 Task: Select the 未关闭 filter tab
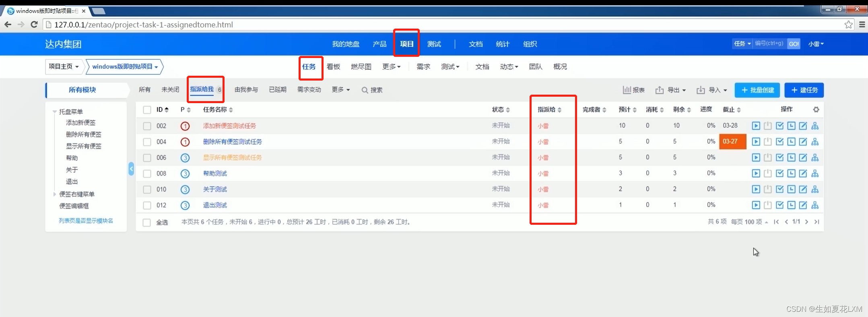pyautogui.click(x=170, y=89)
